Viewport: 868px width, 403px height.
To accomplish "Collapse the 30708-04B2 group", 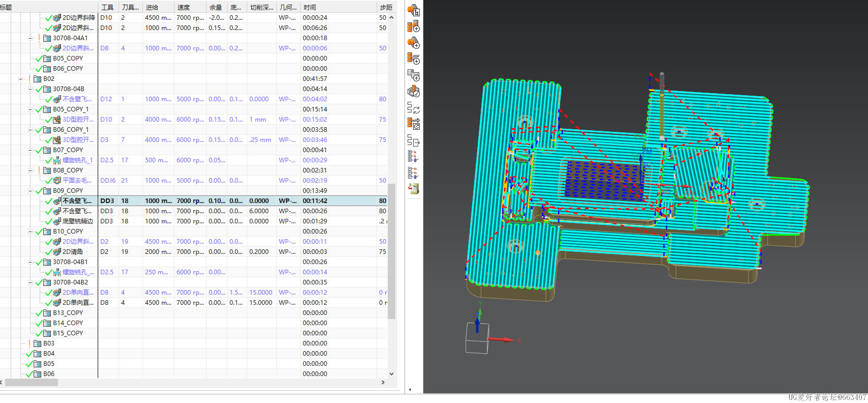I will [30, 282].
